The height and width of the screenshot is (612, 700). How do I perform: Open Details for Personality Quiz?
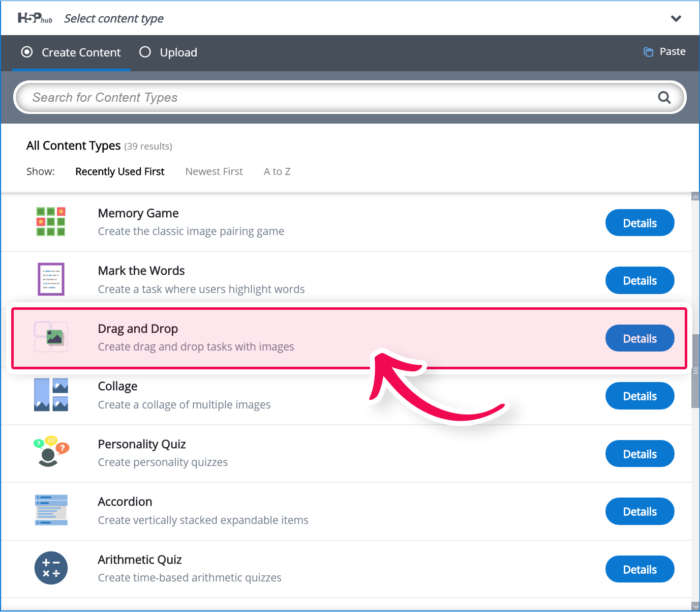(x=640, y=454)
